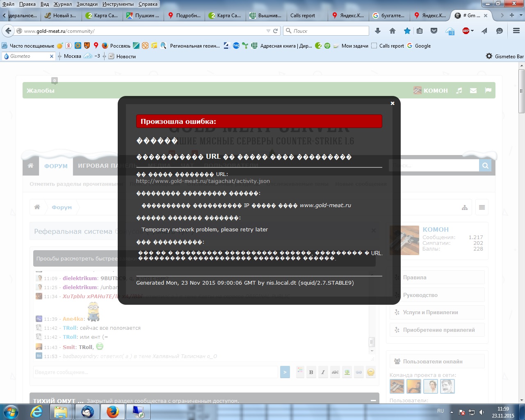Open forum home icon in navigation bar
Screen dimensions: 525x420
click(x=31, y=166)
